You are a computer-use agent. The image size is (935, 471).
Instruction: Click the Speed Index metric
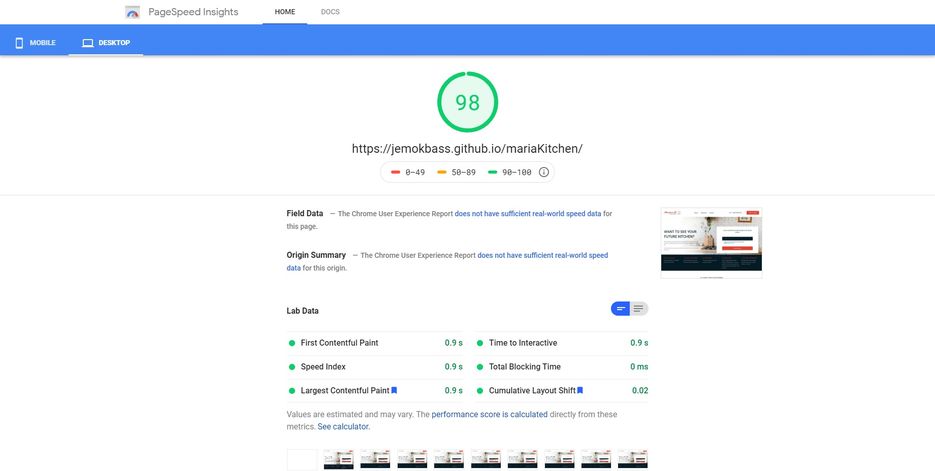click(x=376, y=367)
